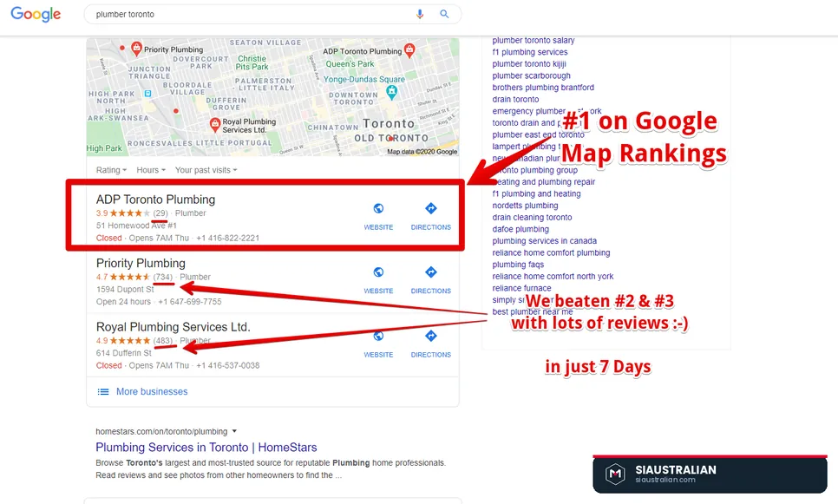Click related search plumbing faqs
This screenshot has width=838, height=504.
[x=518, y=264]
